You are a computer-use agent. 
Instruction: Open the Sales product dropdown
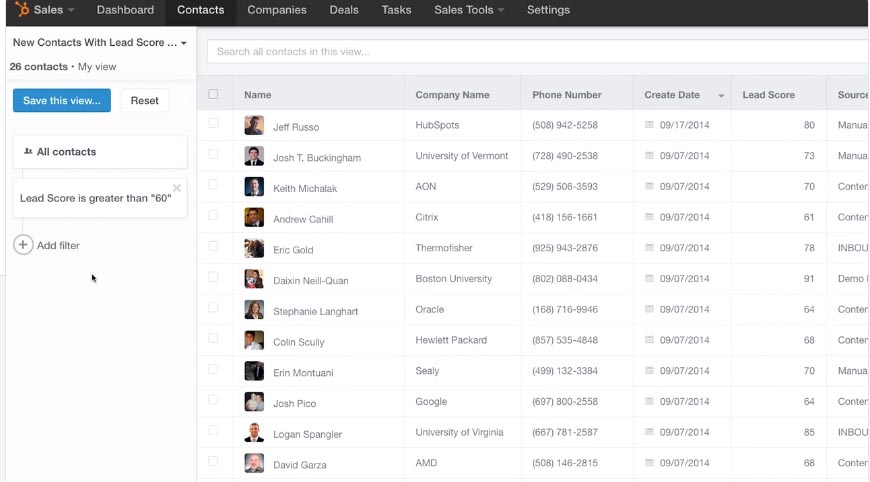coord(53,9)
